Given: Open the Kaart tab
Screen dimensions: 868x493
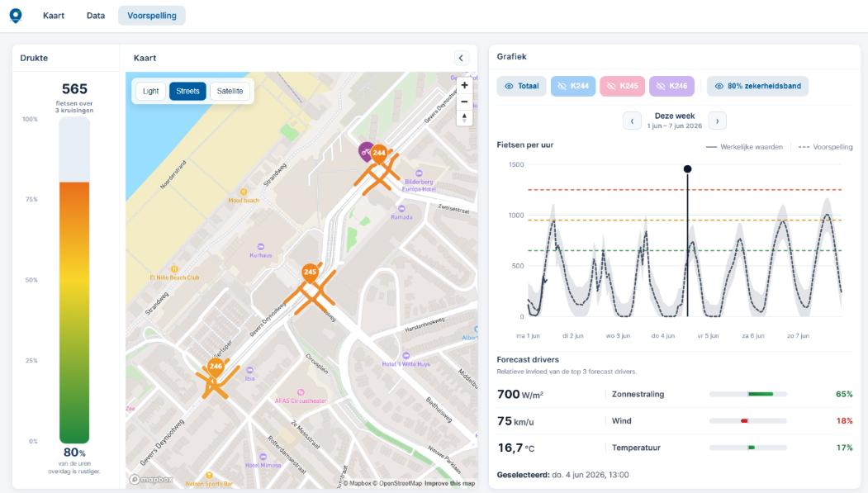Looking at the screenshot, I should tap(54, 16).
